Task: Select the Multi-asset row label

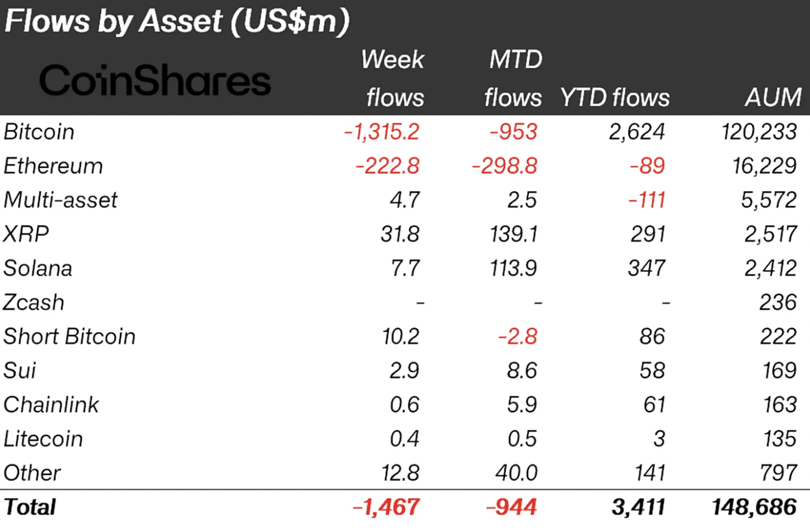Action: [x=61, y=200]
